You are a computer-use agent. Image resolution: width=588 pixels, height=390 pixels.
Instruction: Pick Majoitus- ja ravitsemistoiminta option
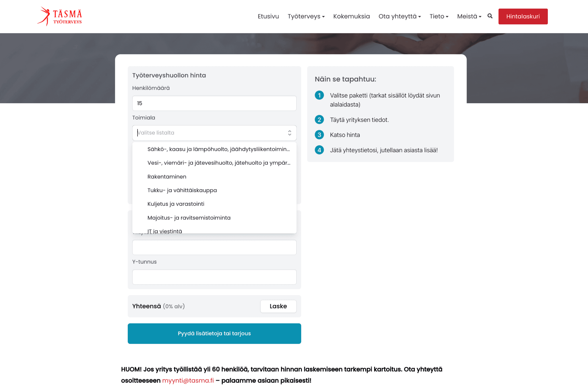pos(189,218)
